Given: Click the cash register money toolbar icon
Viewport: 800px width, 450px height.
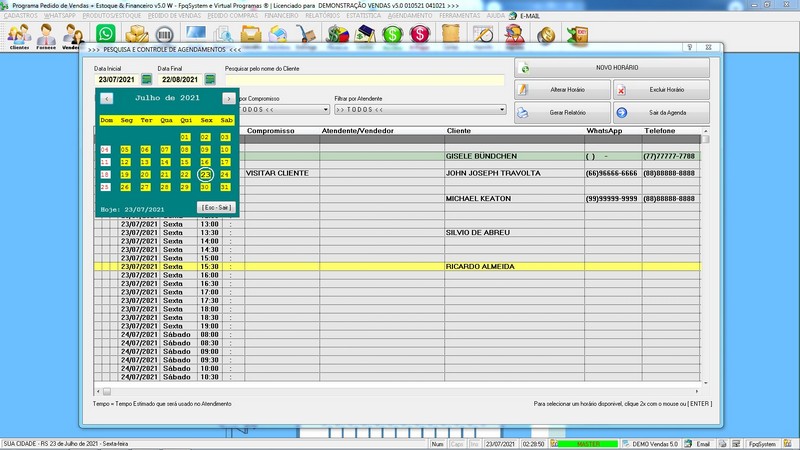Looking at the screenshot, I should coord(365,35).
